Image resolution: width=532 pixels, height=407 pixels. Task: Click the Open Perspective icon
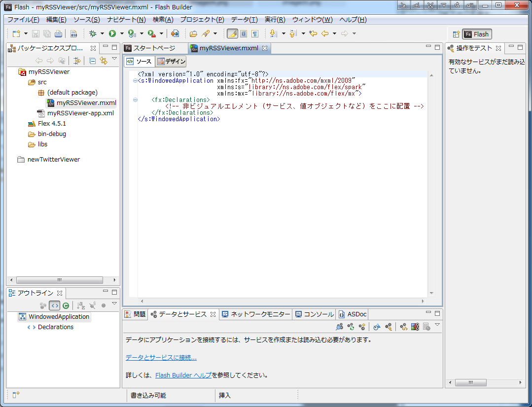(456, 34)
